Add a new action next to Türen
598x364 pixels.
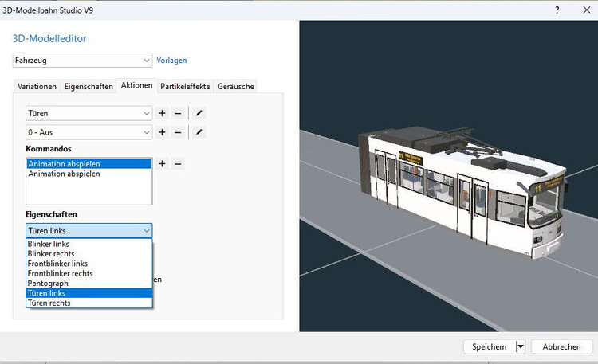click(162, 113)
